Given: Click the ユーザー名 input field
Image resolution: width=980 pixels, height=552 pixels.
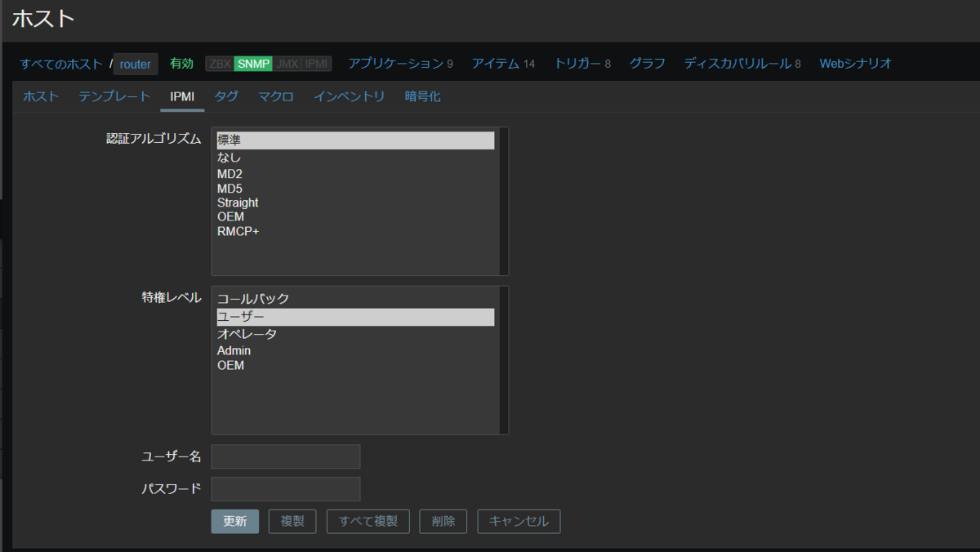Looking at the screenshot, I should (x=285, y=456).
